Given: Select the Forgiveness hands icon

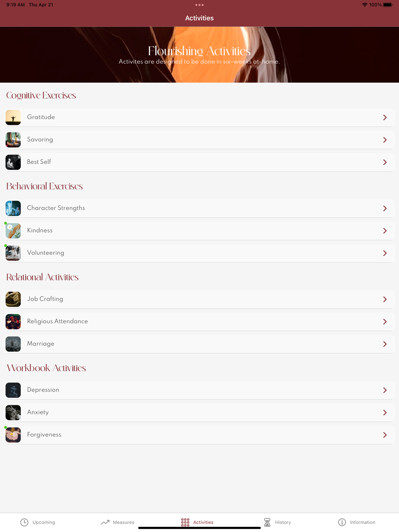Looking at the screenshot, I should [x=13, y=435].
